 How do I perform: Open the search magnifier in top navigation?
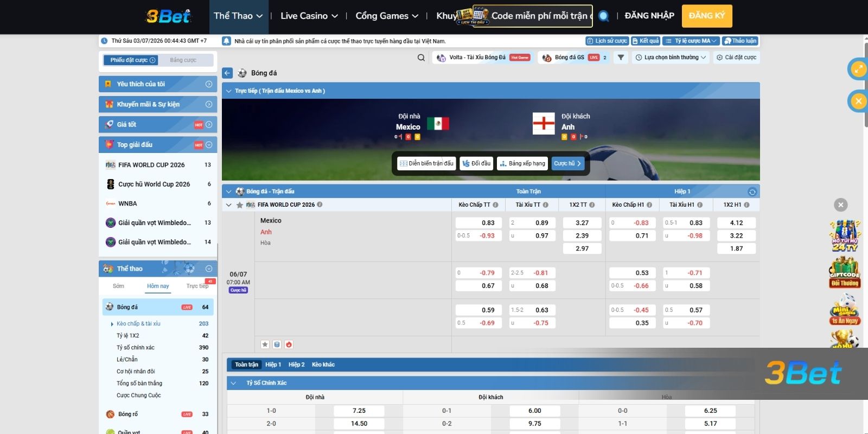603,16
